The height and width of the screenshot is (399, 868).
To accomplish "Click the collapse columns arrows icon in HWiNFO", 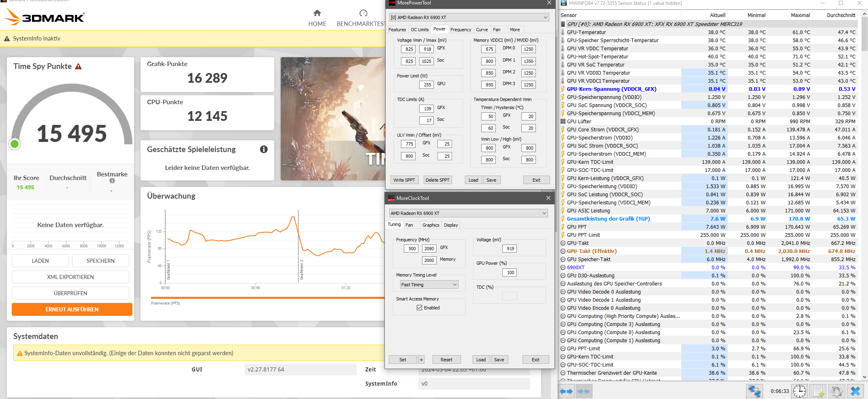I will point(583,391).
